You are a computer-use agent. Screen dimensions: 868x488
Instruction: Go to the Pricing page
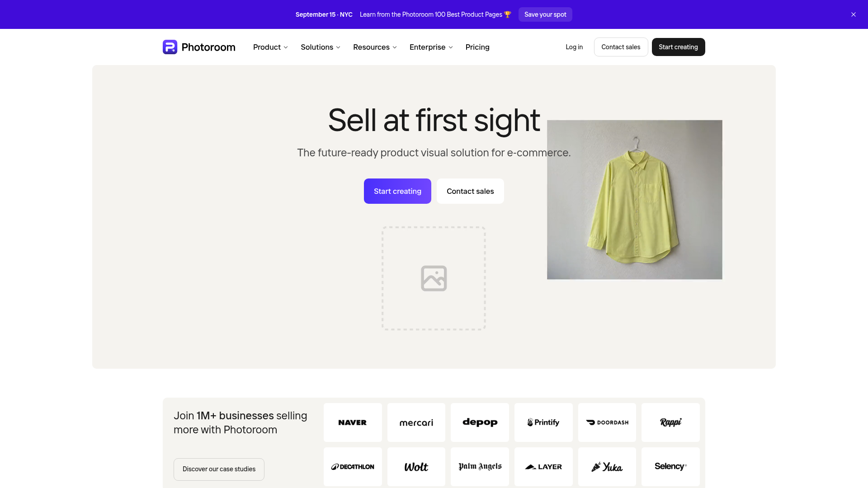(x=477, y=47)
